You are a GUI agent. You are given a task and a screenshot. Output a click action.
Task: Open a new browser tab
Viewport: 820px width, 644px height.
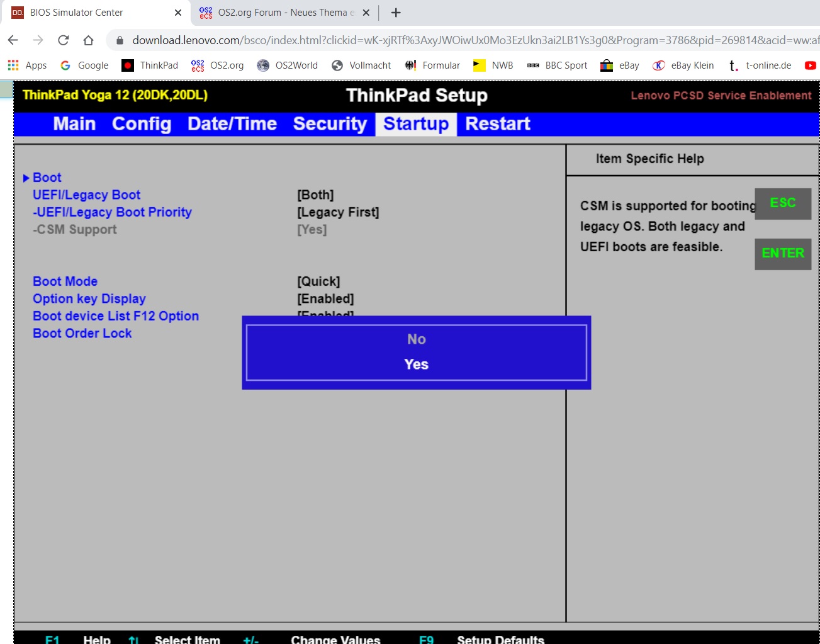coord(396,13)
